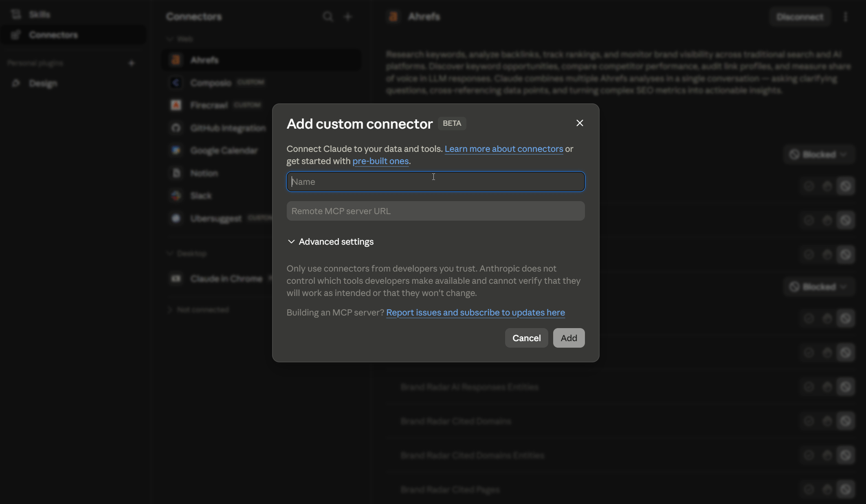This screenshot has height=504, width=866.
Task: Open Learn more about connectors link
Action: click(x=503, y=149)
